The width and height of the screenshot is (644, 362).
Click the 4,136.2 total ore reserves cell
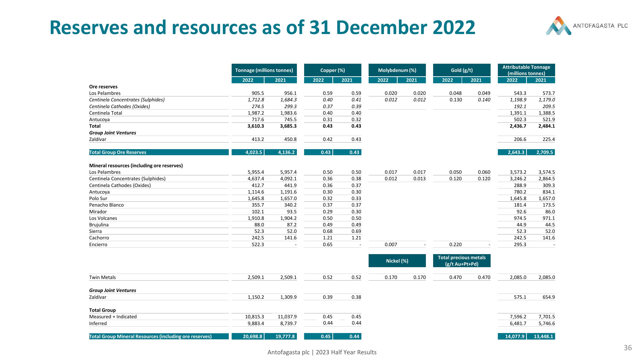pos(280,152)
